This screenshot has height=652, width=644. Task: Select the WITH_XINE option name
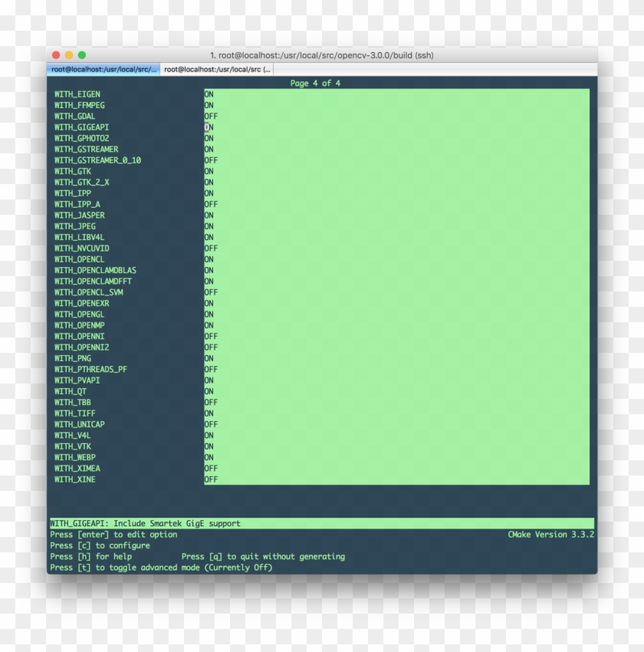coord(75,479)
